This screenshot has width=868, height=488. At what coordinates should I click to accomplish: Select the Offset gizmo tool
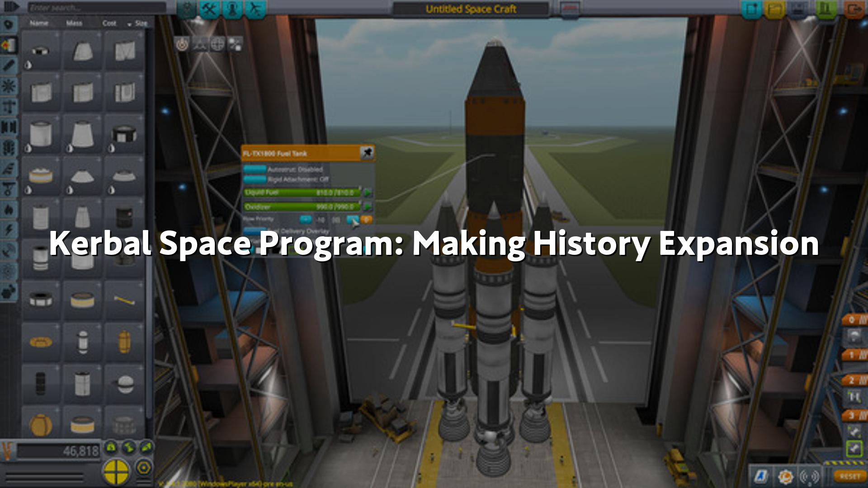click(200, 44)
